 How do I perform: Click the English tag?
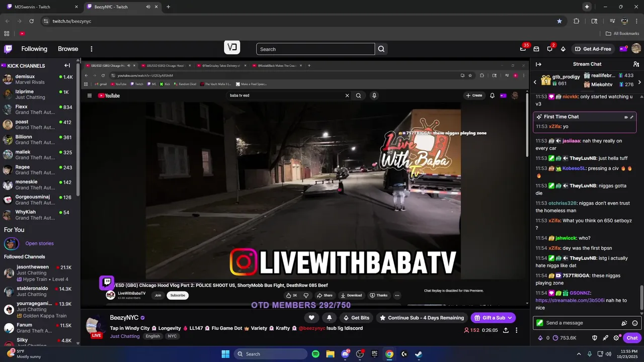(x=153, y=336)
